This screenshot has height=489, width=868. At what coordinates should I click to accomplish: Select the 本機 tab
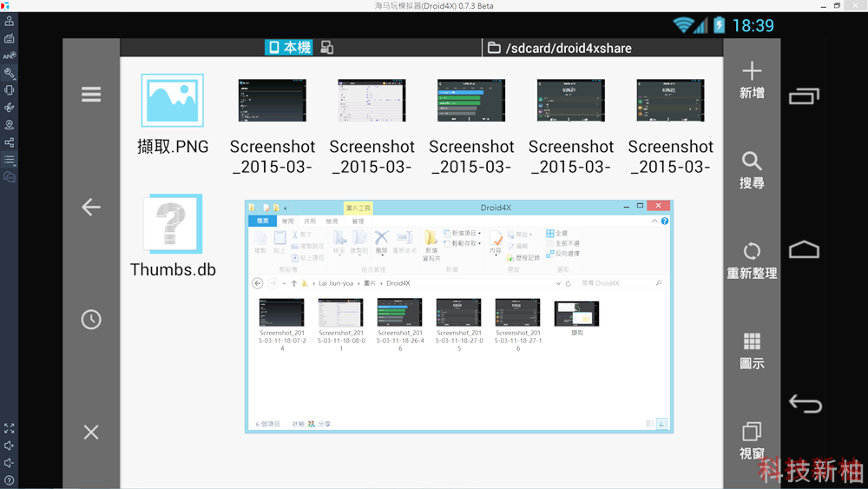pyautogui.click(x=289, y=48)
